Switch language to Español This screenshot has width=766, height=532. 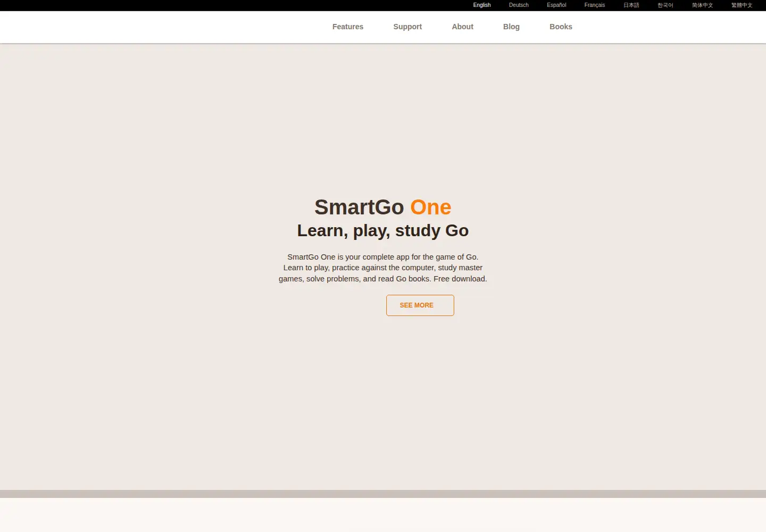(x=556, y=5)
